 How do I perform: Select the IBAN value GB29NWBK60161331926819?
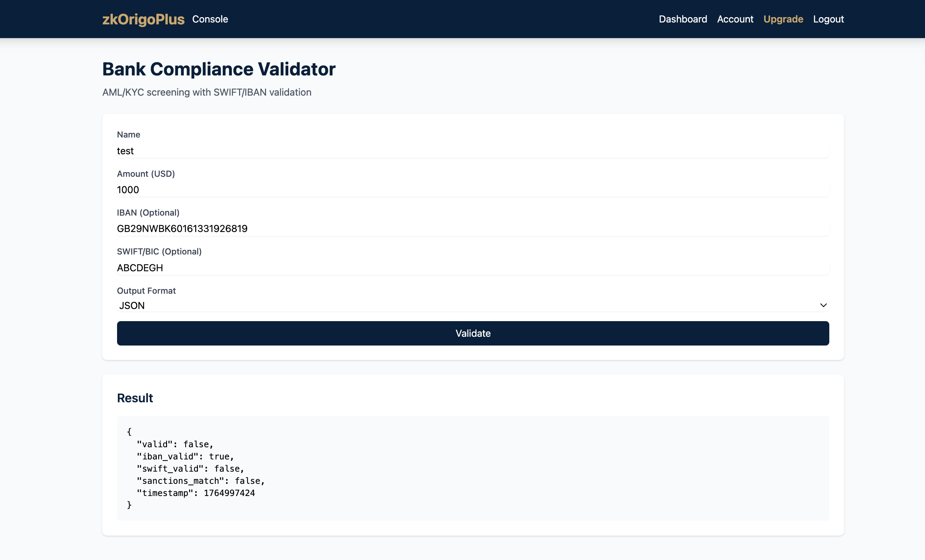tap(182, 228)
